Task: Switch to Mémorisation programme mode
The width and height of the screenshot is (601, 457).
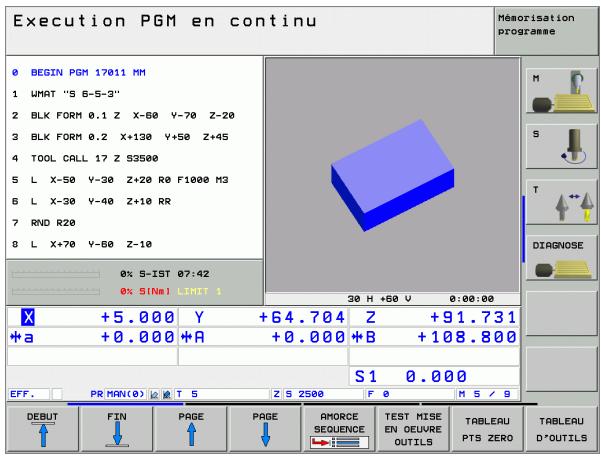Action: (x=546, y=31)
